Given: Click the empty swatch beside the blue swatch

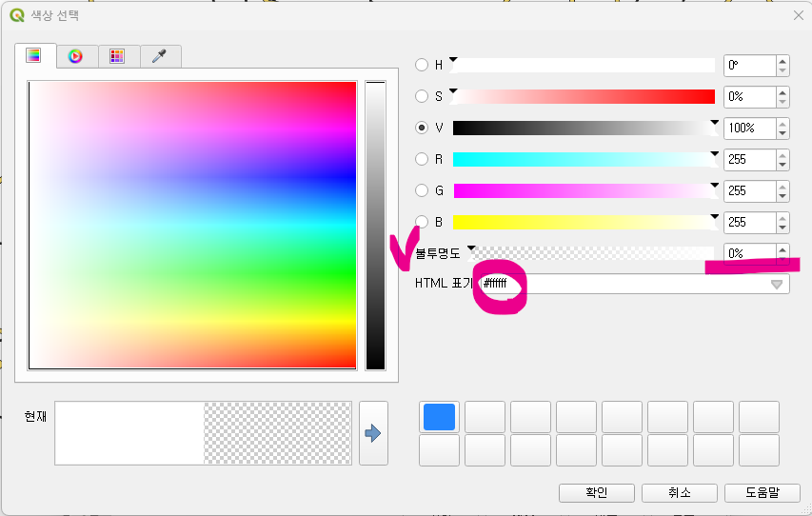Looking at the screenshot, I should pos(485,417).
